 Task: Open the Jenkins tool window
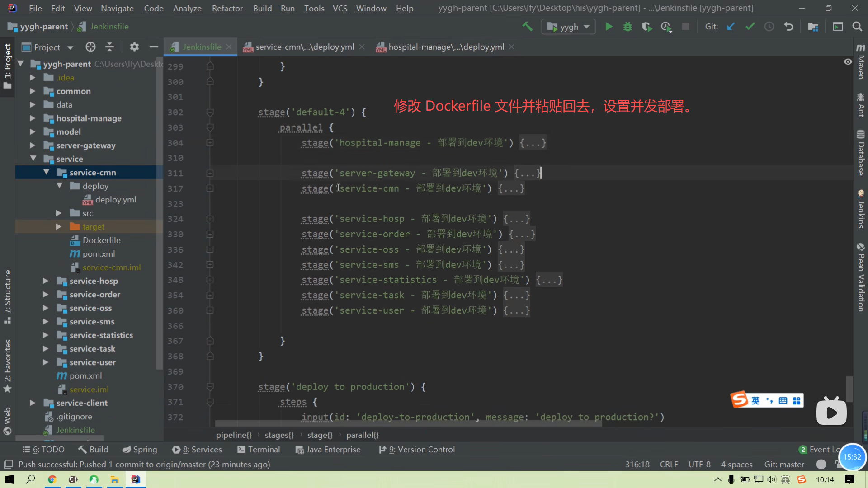(861, 209)
